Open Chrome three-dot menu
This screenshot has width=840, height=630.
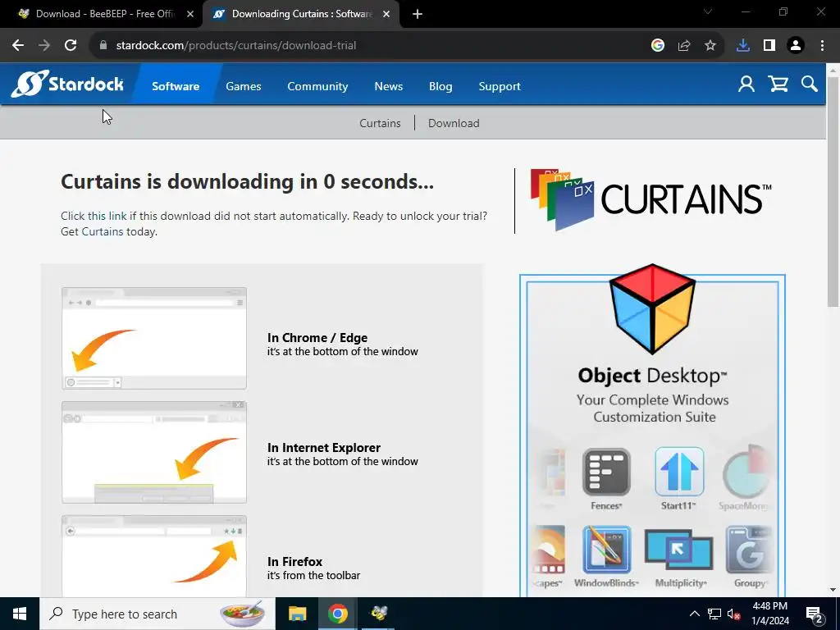click(822, 46)
